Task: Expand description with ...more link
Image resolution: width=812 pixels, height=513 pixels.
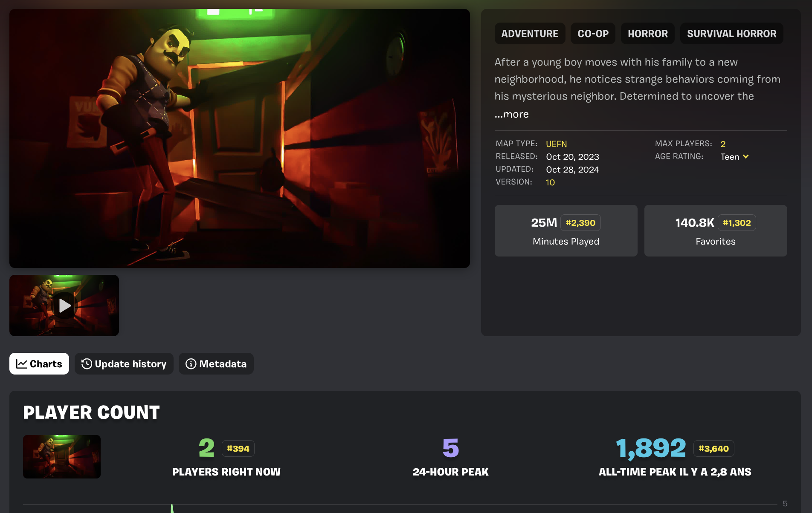Action: coord(512,114)
